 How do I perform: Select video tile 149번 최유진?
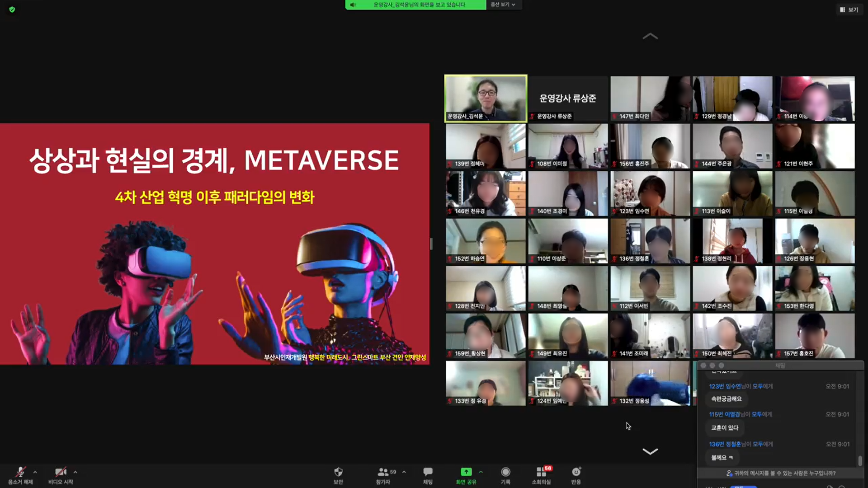tap(568, 336)
